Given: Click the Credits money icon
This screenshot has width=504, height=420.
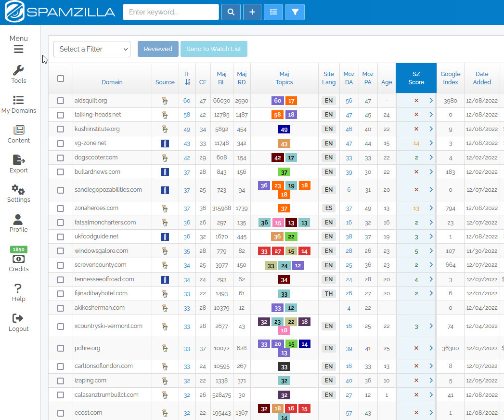Looking at the screenshot, I should 19,259.
